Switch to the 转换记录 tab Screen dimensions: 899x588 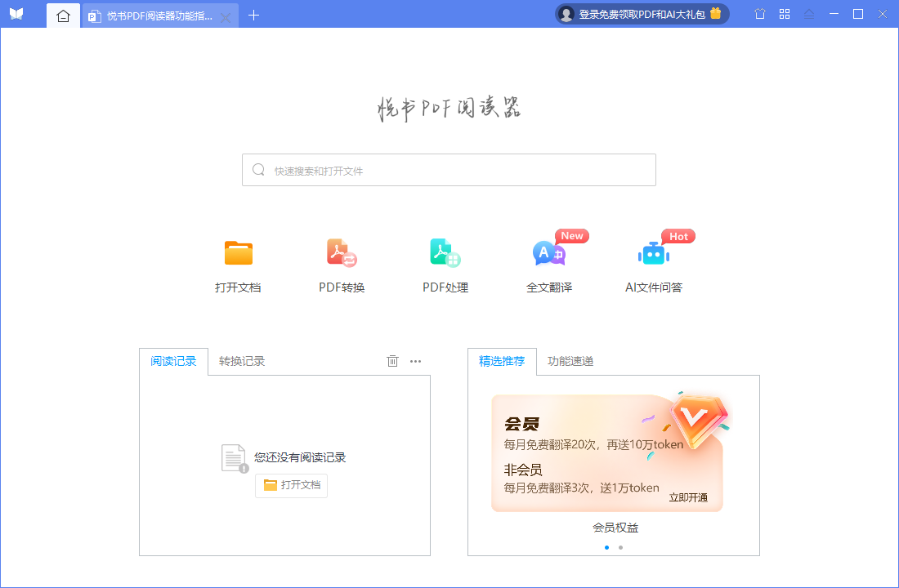[239, 360]
